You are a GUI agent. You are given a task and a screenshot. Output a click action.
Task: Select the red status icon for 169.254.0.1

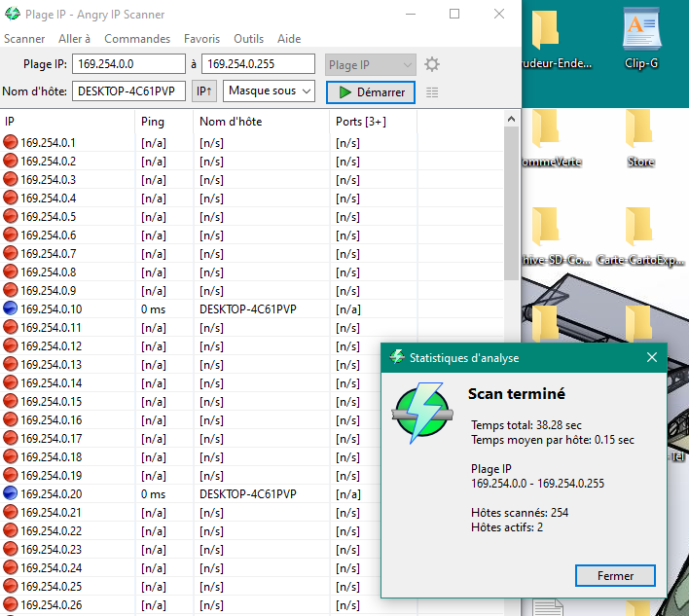click(x=10, y=142)
